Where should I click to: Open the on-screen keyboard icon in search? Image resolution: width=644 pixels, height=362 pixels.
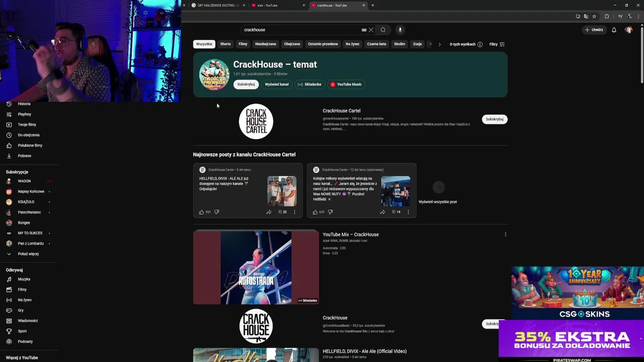click(x=364, y=30)
